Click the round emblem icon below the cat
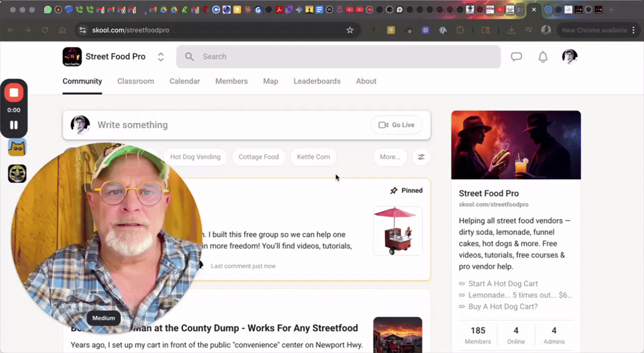Image resolution: width=644 pixels, height=353 pixels. (17, 174)
